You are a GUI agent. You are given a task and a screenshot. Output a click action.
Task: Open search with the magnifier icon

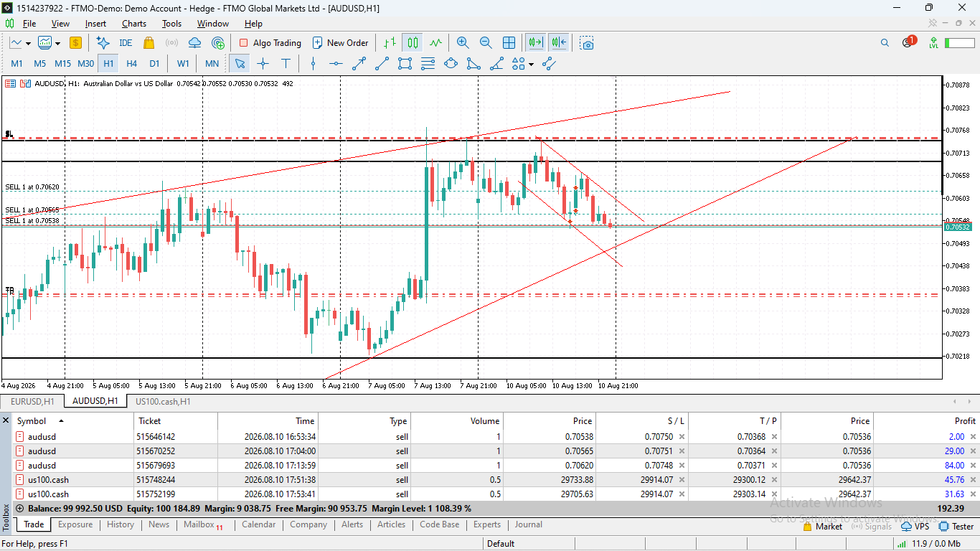(x=885, y=43)
